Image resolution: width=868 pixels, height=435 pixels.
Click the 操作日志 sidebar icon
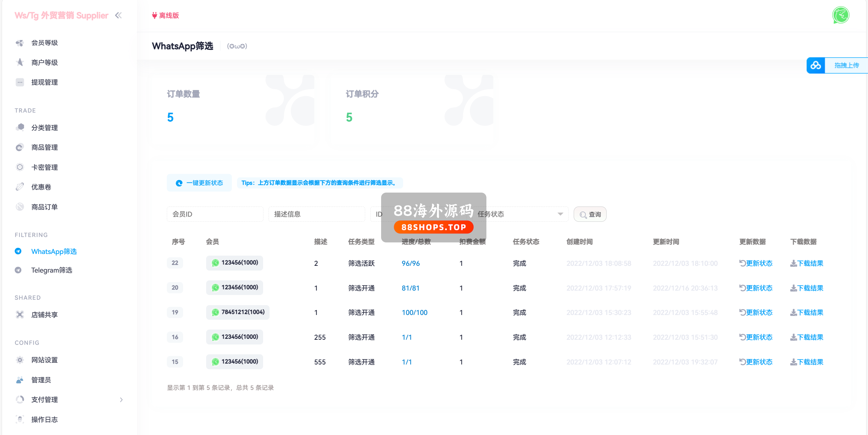(x=20, y=419)
